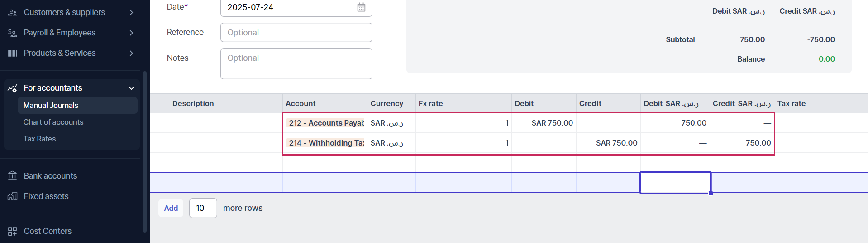Image resolution: width=868 pixels, height=243 pixels.
Task: Click the Customers & suppliers icon
Action: (12, 13)
